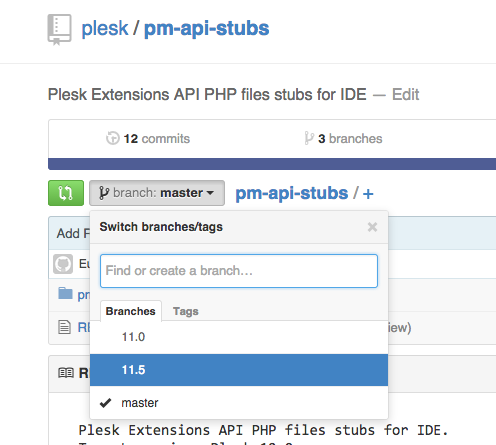The image size is (496, 445).
Task: Click the committer avatar icon
Action: point(63,264)
